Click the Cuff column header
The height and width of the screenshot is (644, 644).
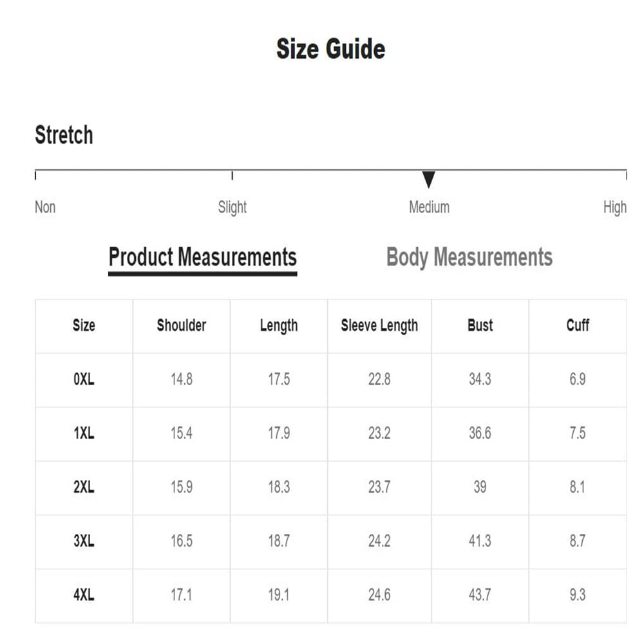click(x=577, y=326)
